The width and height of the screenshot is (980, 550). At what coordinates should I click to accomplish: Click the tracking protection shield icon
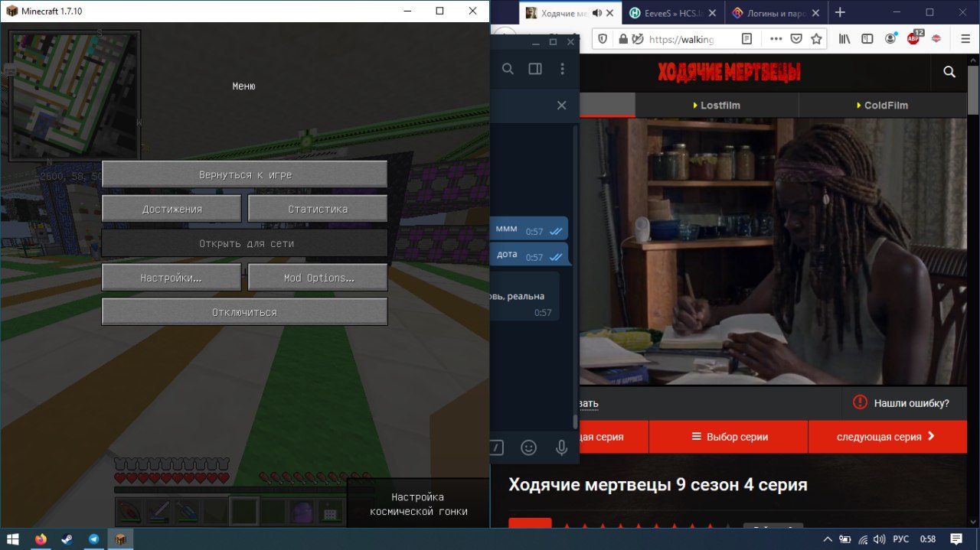pos(603,39)
